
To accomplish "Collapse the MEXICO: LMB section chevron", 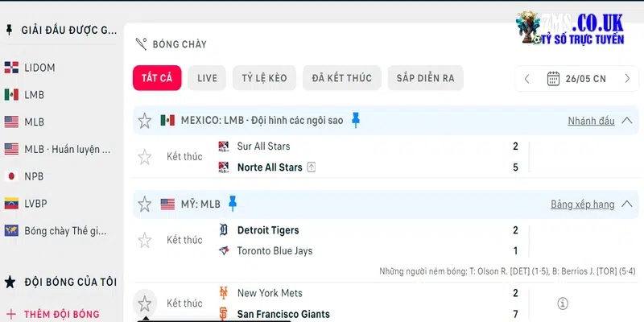I will tap(627, 120).
